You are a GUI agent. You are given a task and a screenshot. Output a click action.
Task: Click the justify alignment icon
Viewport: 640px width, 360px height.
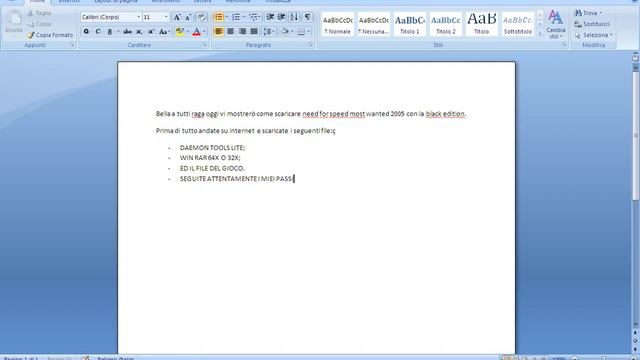pos(254,31)
